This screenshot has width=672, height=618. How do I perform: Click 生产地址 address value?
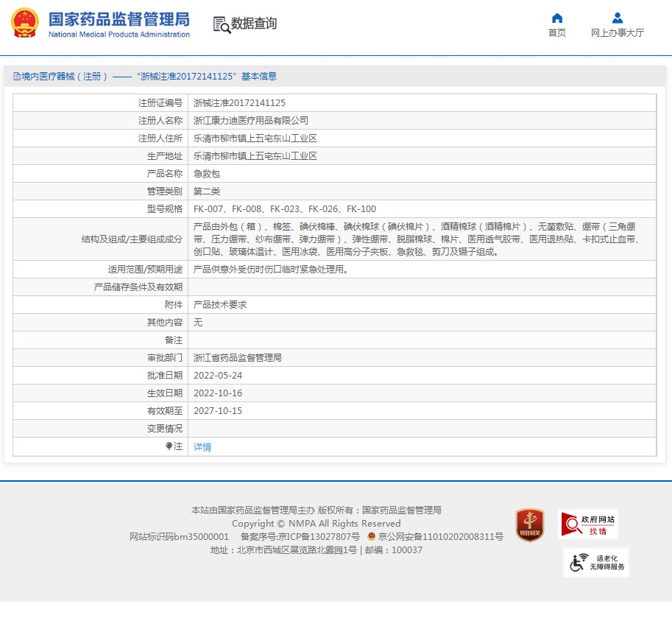pyautogui.click(x=255, y=156)
